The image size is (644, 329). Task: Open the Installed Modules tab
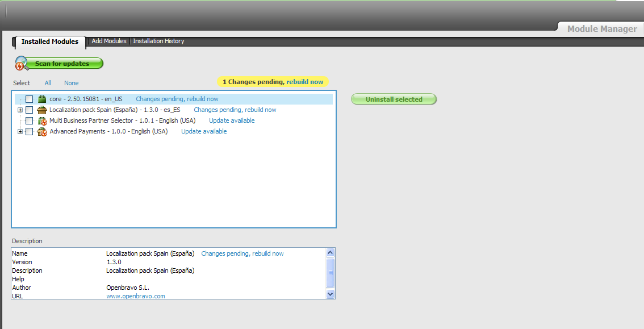coord(50,42)
